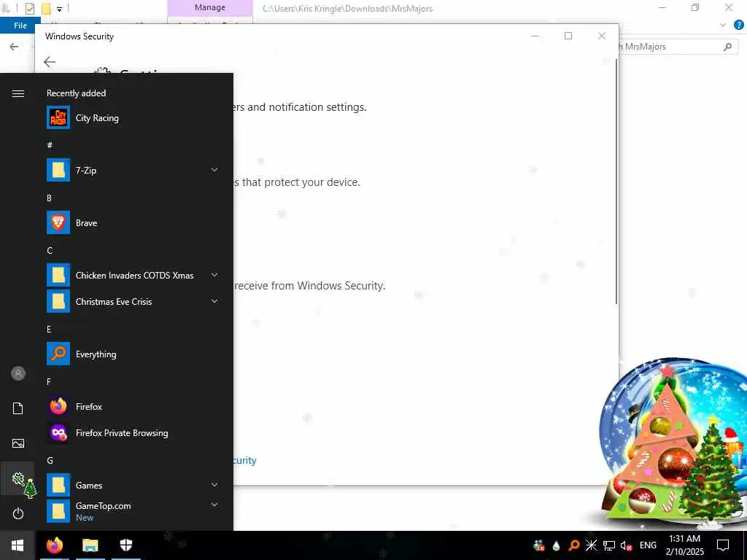The width and height of the screenshot is (747, 560).
Task: Open Documents from Start sidebar
Action: tap(18, 408)
